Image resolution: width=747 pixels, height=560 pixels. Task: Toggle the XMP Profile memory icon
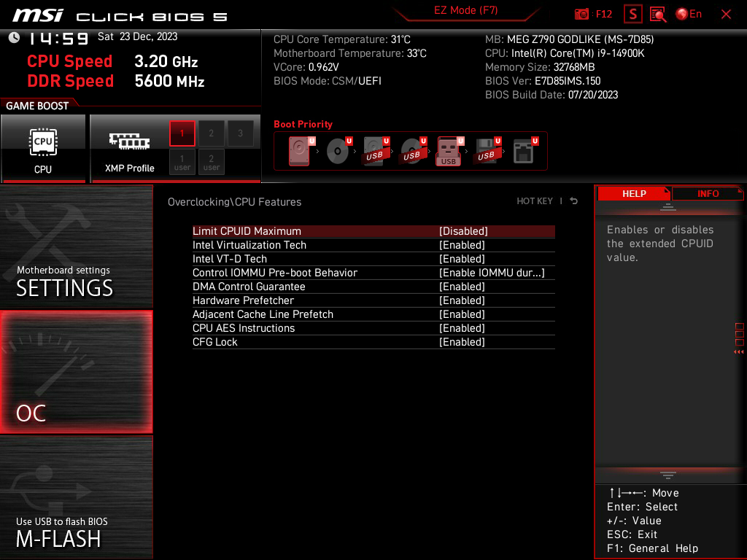coord(129,141)
